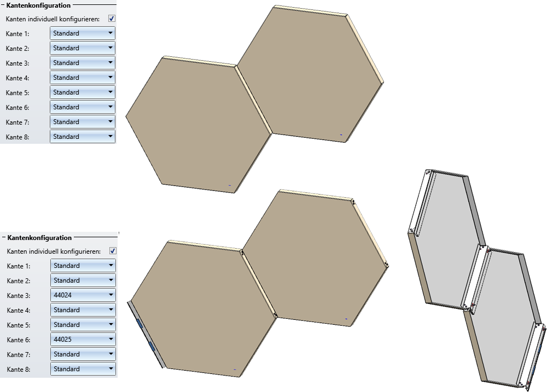Click the 'Kantenkonfiguration' heading in upper panel
The image size is (547, 392).
[38, 5]
